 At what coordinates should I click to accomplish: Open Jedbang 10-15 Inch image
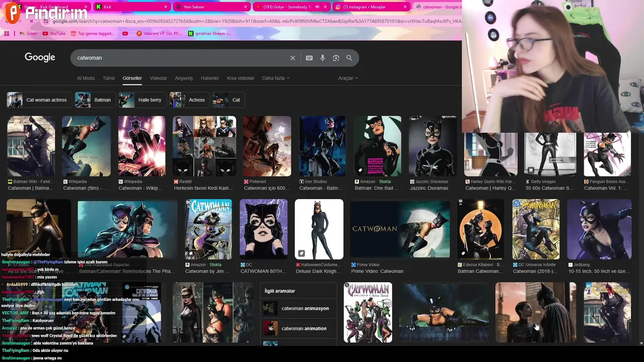(599, 229)
